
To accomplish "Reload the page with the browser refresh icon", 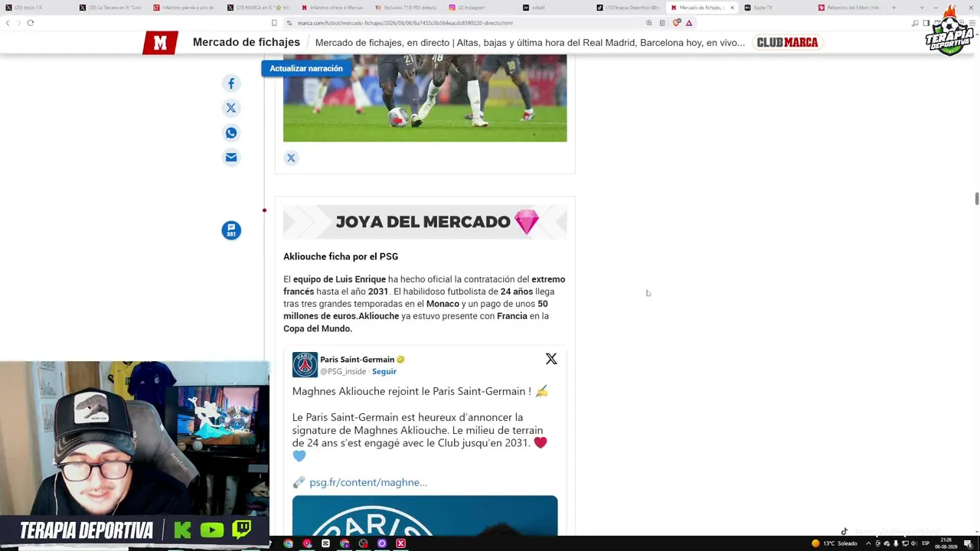I will click(31, 23).
